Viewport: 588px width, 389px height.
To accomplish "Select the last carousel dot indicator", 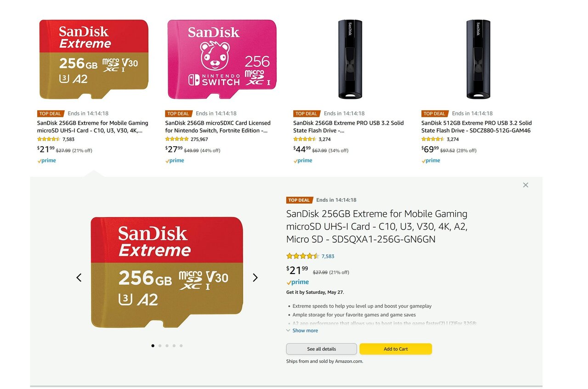I will pos(181,345).
